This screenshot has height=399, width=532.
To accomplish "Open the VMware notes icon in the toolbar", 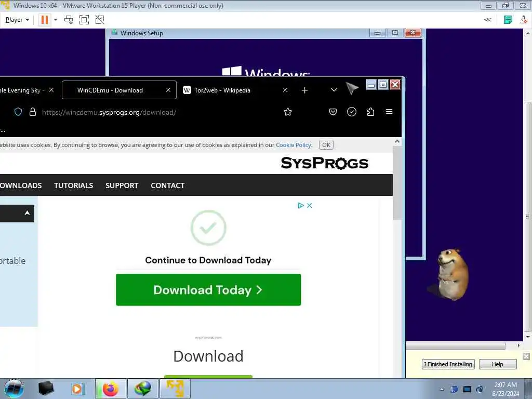I will pos(508,20).
